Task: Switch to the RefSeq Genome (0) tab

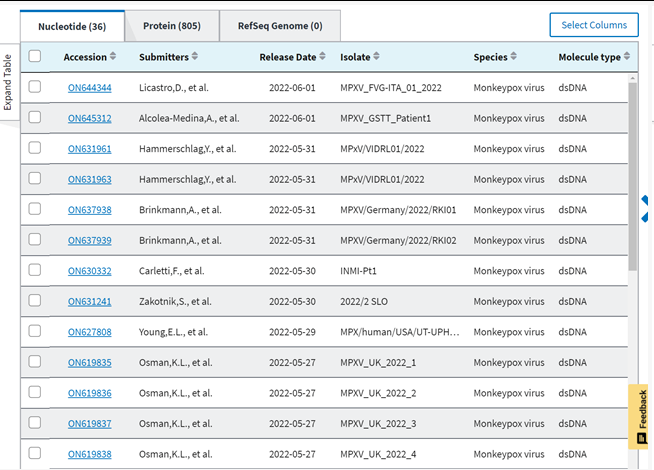Action: (280, 26)
